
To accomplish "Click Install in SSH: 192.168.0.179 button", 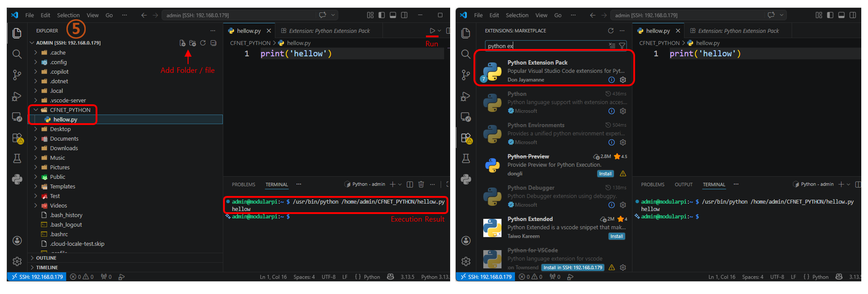I will click(573, 267).
